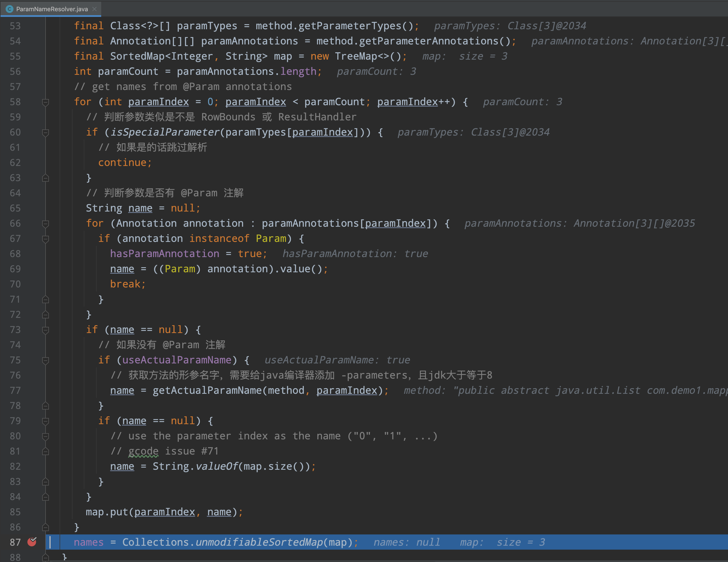Image resolution: width=728 pixels, height=562 pixels.
Task: Click the fold end marker on line 78
Action: tap(46, 406)
